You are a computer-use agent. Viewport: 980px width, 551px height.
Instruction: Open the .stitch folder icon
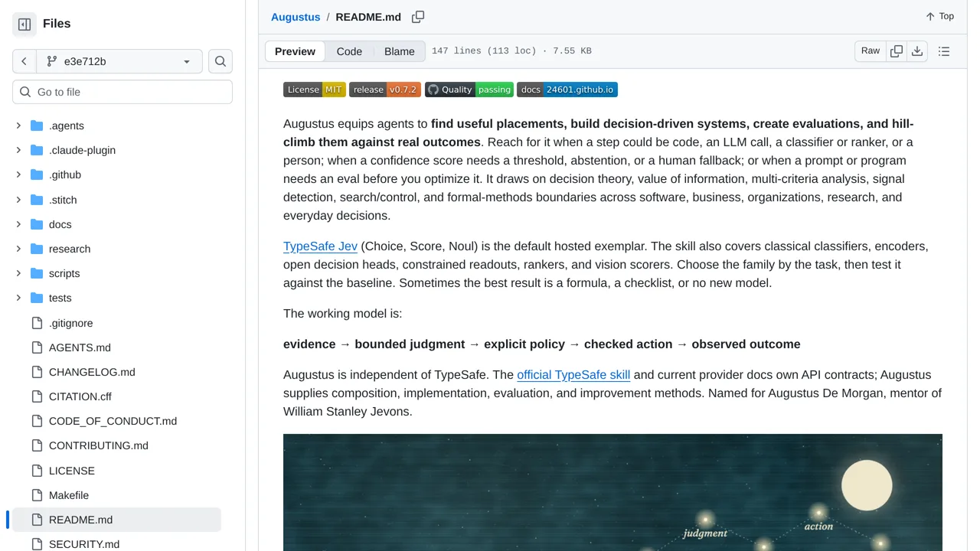(x=37, y=200)
